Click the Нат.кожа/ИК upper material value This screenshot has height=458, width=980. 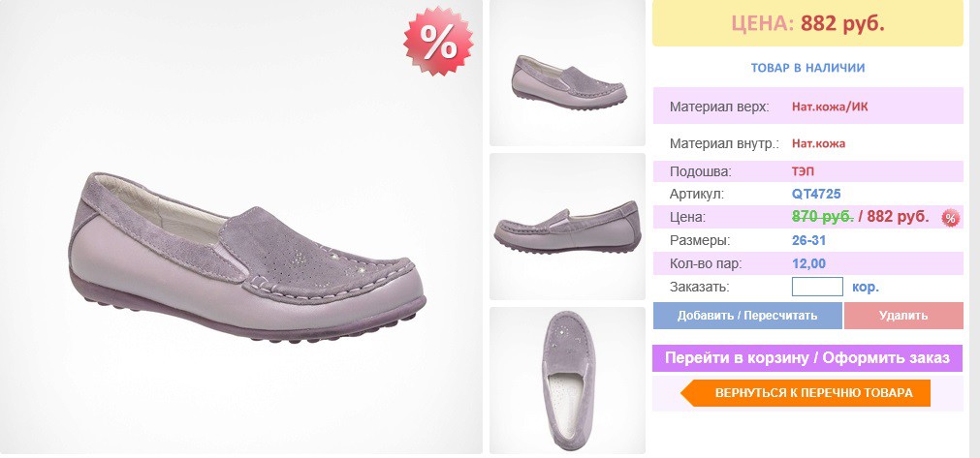pos(830,107)
